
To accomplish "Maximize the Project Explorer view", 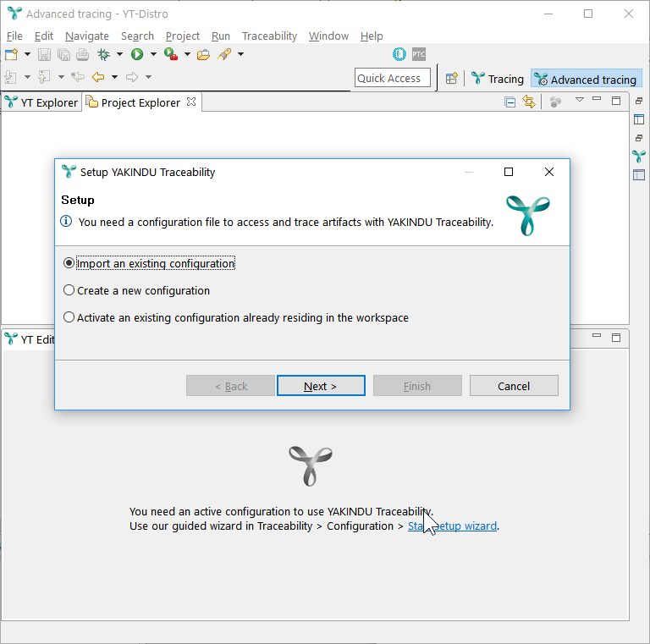I will coord(616,101).
